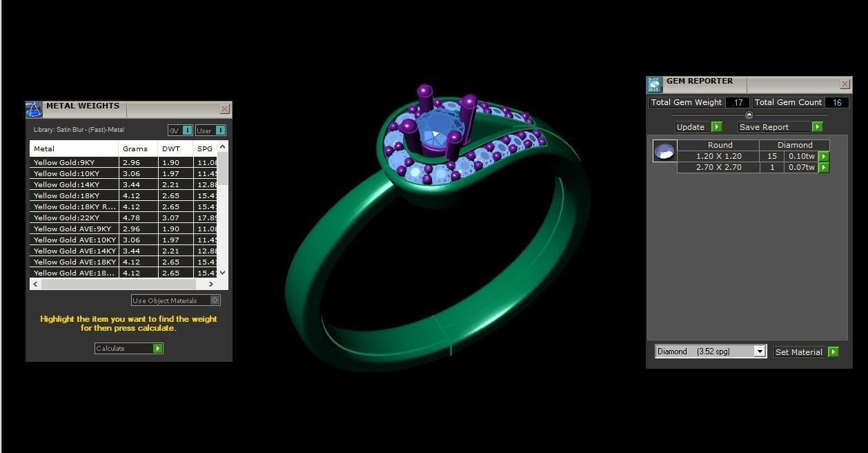This screenshot has width=868, height=453.
Task: Click the left arrow of the horizontal scrollbar
Action: pyautogui.click(x=34, y=285)
